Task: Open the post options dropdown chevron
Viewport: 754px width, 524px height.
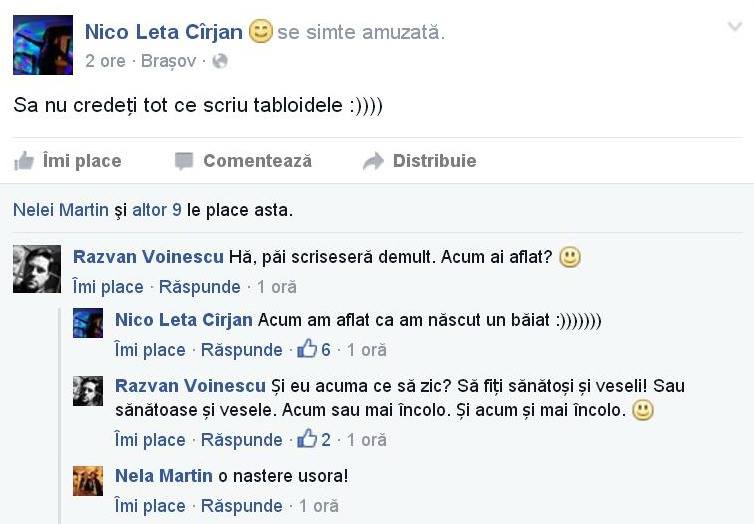Action: 735,27
